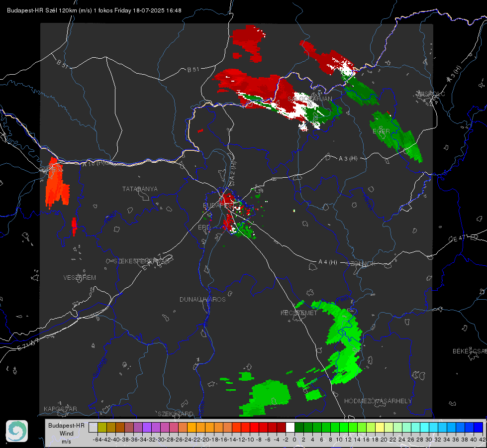Choose the olive swatch between -64 and -42
Viewport: 487px width, 448px height.
click(x=102, y=427)
